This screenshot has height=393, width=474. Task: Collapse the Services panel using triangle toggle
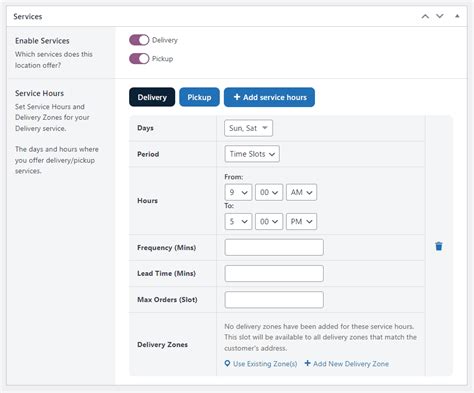coord(457,16)
